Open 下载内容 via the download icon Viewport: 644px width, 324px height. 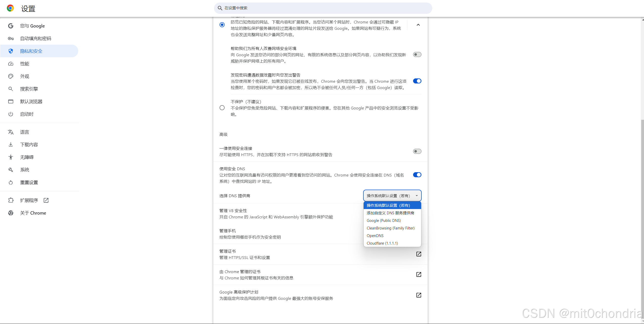[x=11, y=144]
